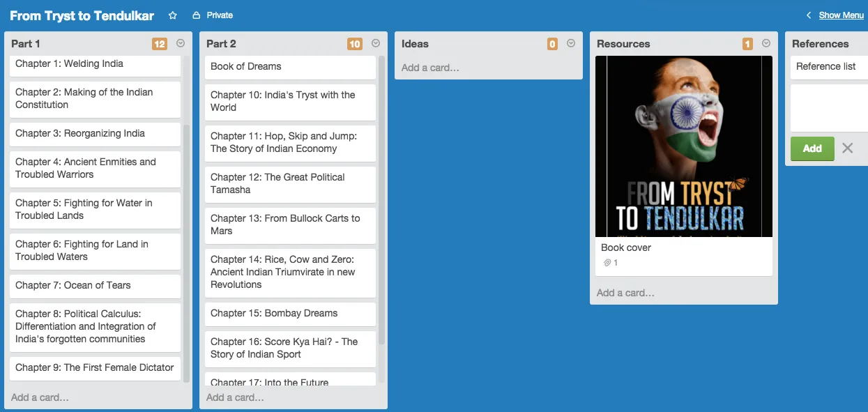Open the Part 2 list menu
The height and width of the screenshot is (412, 868).
click(x=376, y=43)
